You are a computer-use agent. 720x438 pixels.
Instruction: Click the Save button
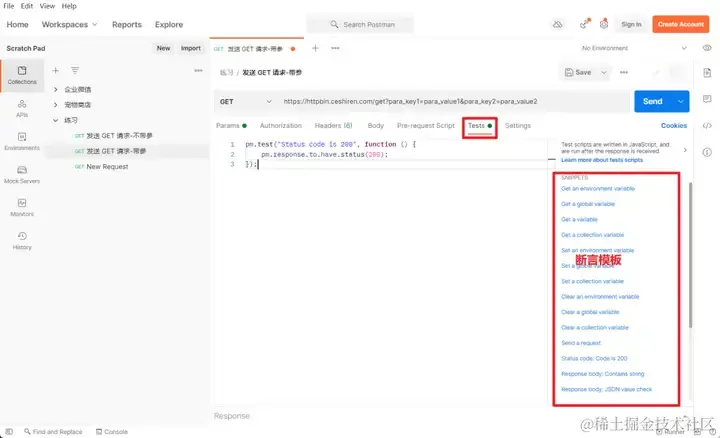point(578,73)
